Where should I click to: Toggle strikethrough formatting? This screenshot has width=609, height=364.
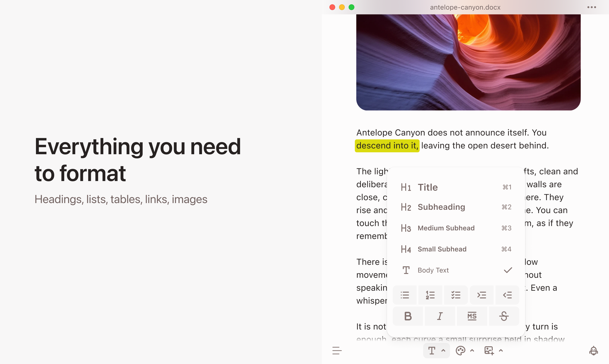(504, 316)
